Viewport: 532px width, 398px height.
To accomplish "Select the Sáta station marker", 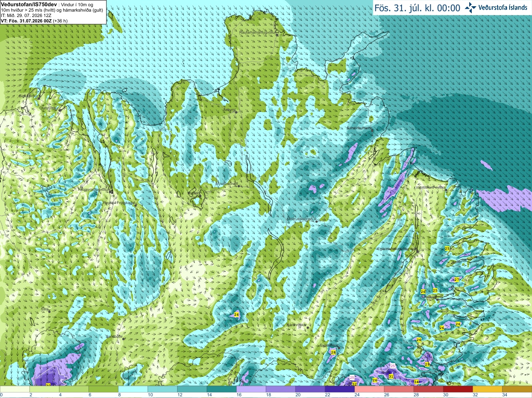I will click(49, 312).
